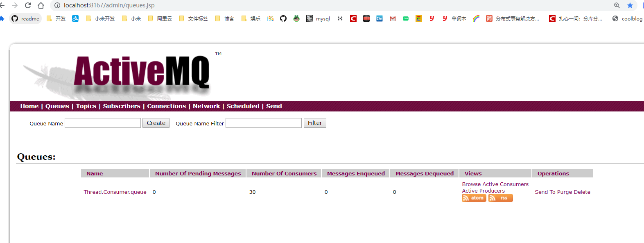Open the 博客 bookmark folder
The image size is (644, 243).
pos(225,18)
